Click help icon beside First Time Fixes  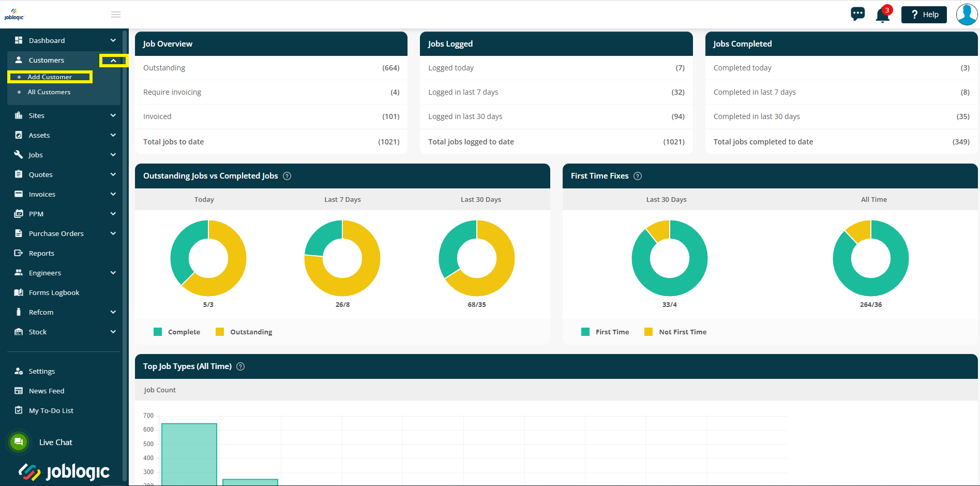coord(638,176)
